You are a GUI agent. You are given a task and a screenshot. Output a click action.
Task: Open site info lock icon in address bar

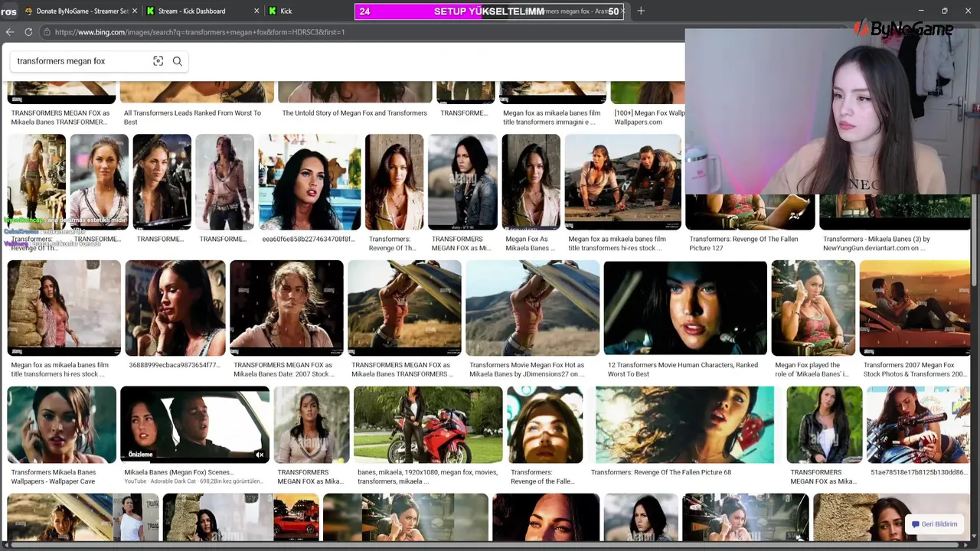(x=47, y=32)
